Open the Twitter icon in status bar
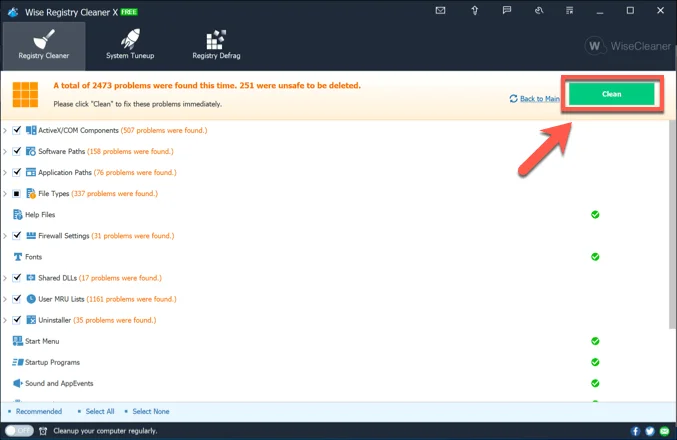677x440 pixels. (x=650, y=431)
